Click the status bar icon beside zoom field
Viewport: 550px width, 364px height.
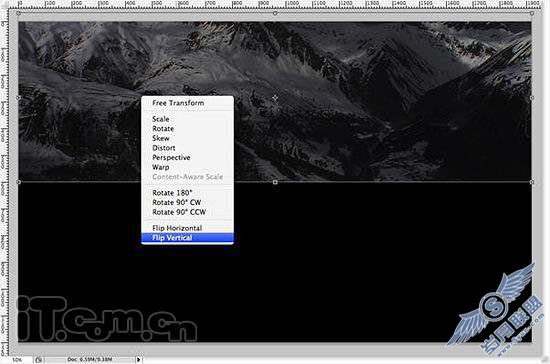click(x=39, y=359)
